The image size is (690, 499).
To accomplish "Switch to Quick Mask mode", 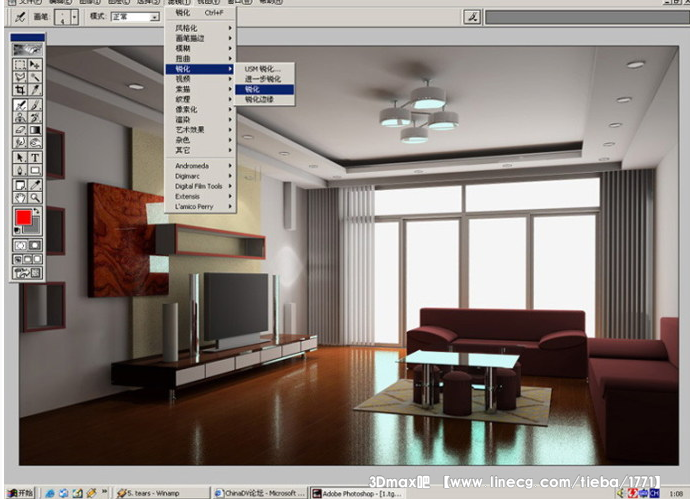I will click(35, 245).
